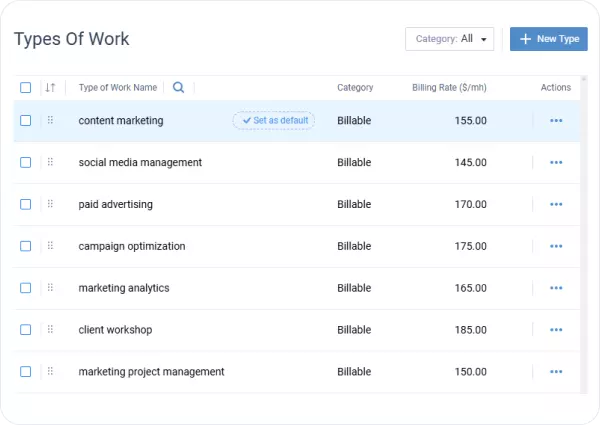The width and height of the screenshot is (600, 425).
Task: Click drag handle of social media management row
Action: tap(50, 162)
